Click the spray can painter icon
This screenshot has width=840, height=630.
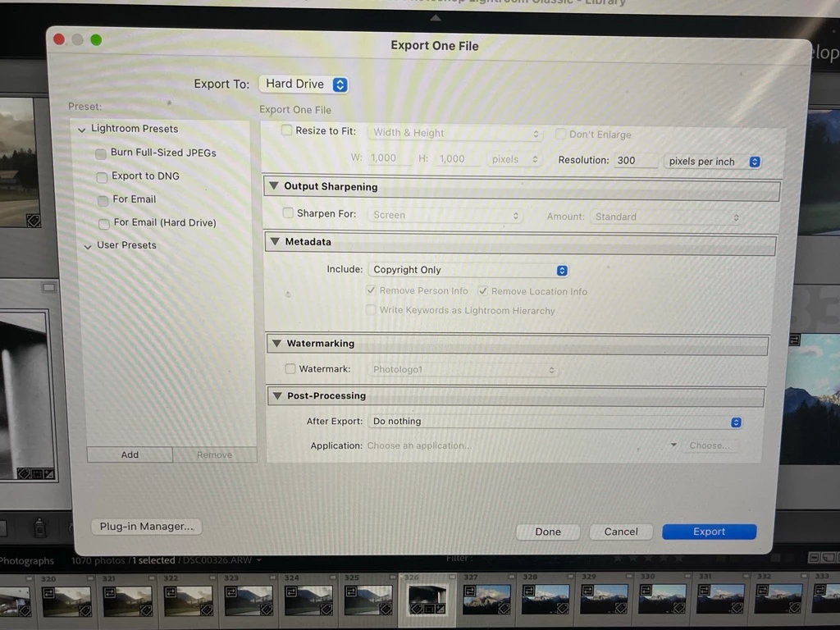tap(39, 527)
